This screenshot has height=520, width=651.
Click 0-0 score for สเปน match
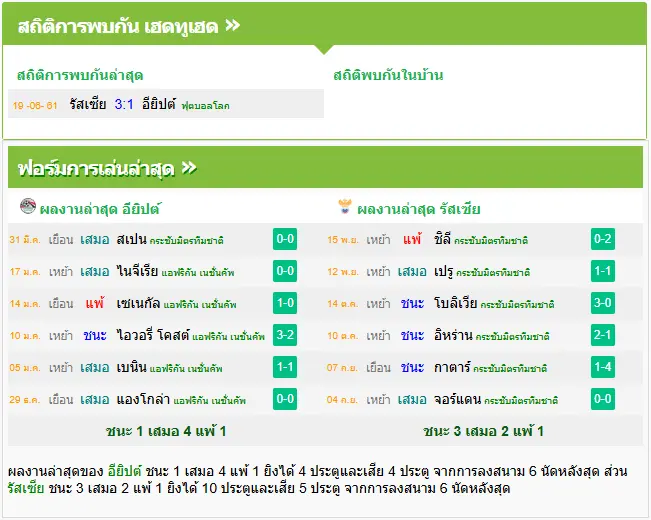285,239
